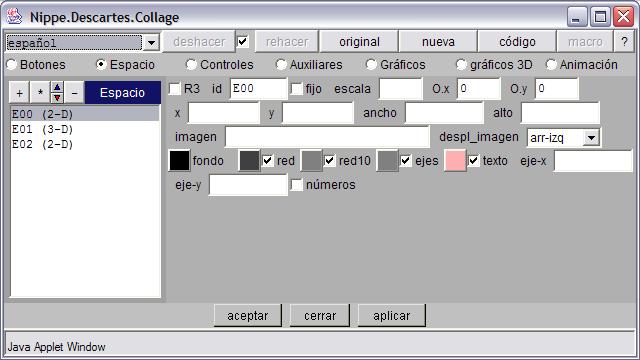Click the O.y input field
640x360 pixels.
tap(557, 89)
